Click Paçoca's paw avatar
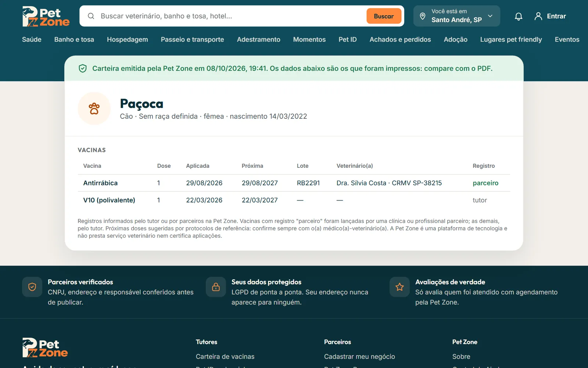The width and height of the screenshot is (588, 368). (x=94, y=109)
